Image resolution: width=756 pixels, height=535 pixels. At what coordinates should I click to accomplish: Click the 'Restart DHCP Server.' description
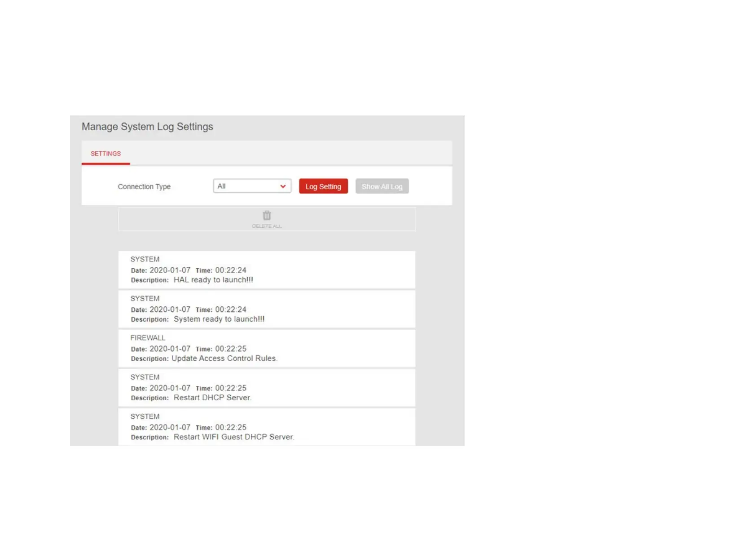coord(212,398)
